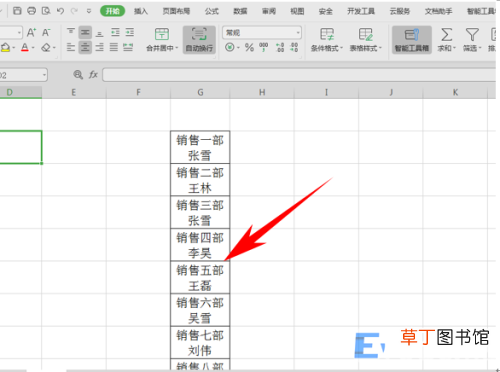Toggle horizontal center alignment
The width and height of the screenshot is (500, 372).
point(85,47)
